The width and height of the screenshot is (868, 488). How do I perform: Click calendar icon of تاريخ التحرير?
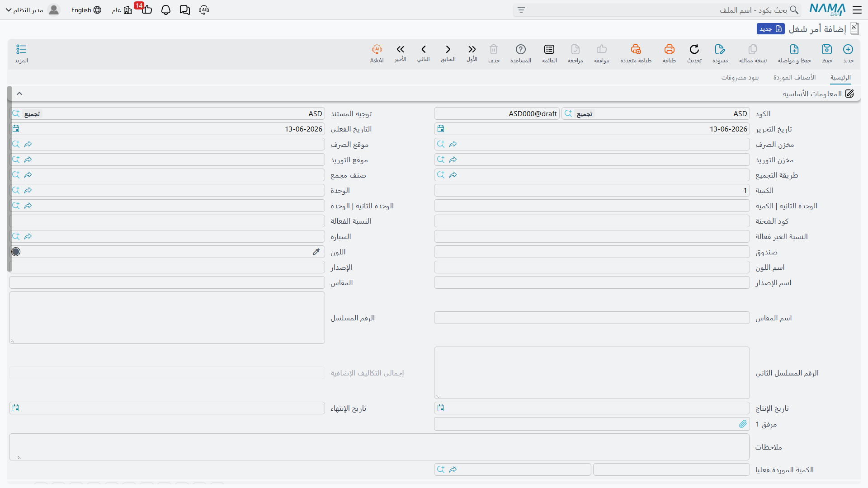point(441,129)
